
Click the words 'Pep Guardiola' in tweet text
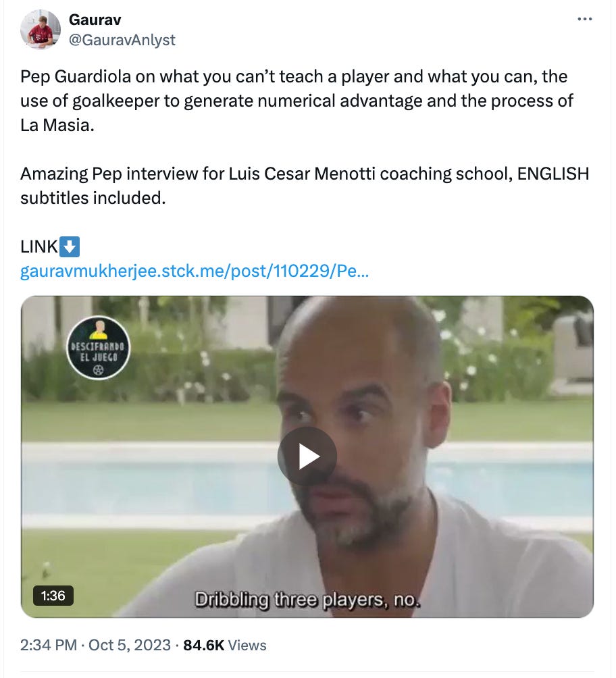click(76, 76)
